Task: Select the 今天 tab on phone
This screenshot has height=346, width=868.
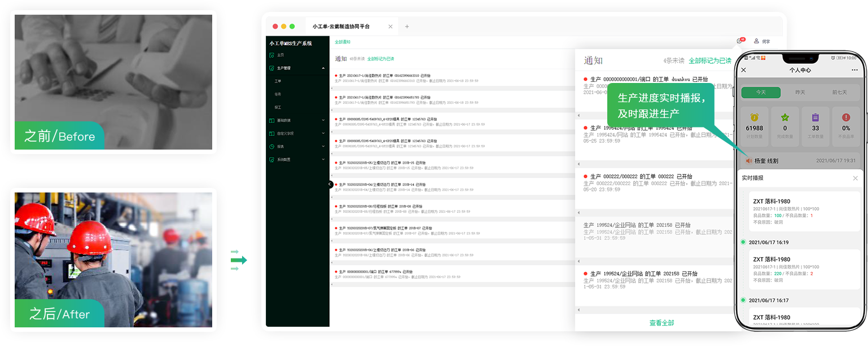Action: click(x=760, y=93)
